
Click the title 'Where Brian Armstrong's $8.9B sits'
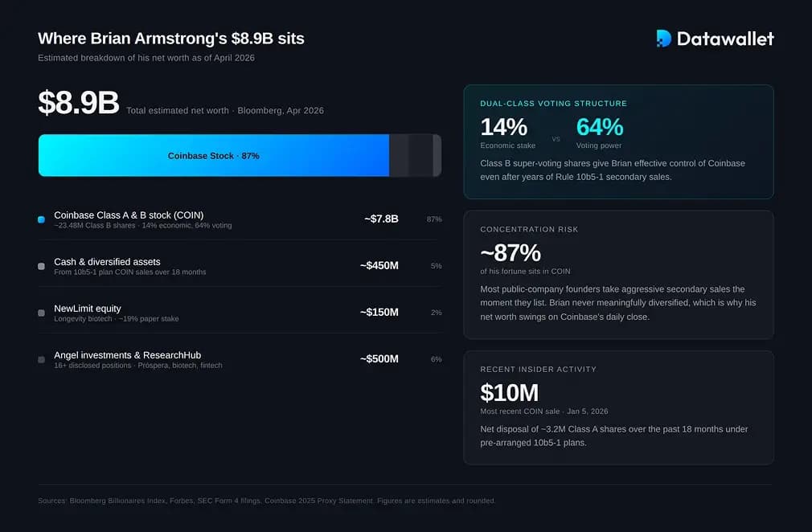point(171,39)
